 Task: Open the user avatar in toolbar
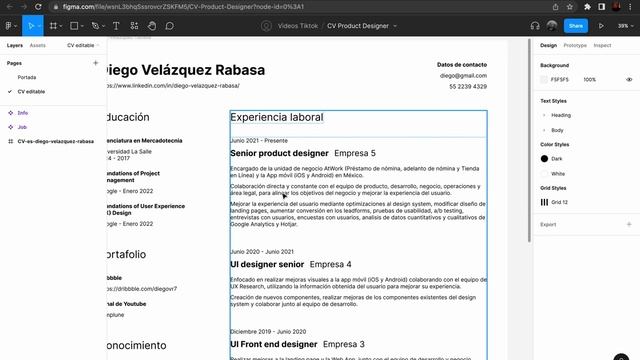point(552,26)
